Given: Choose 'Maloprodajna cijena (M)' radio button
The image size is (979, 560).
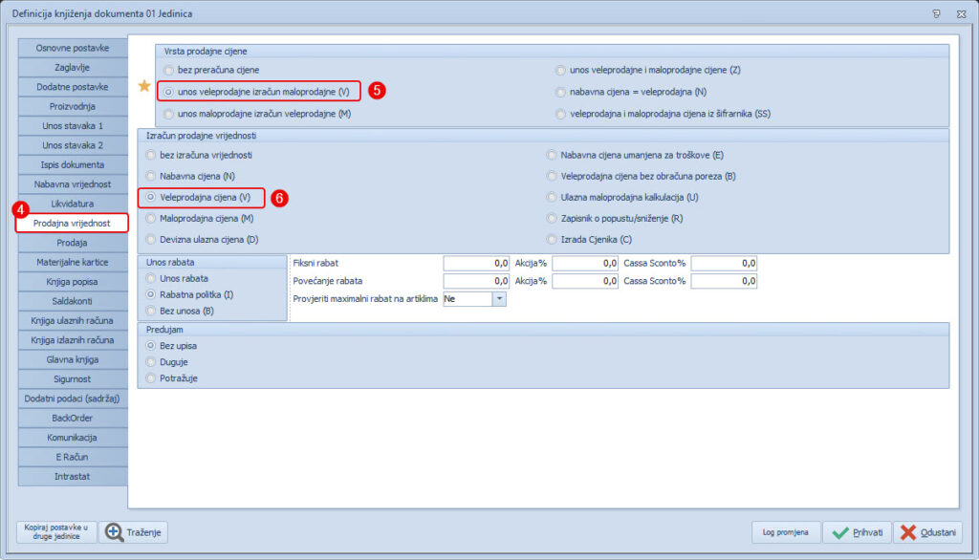Looking at the screenshot, I should pos(151,219).
